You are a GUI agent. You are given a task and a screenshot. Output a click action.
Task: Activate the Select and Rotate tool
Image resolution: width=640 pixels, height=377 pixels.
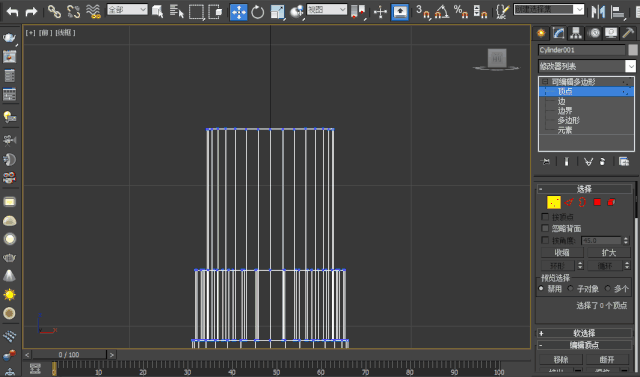coord(258,12)
